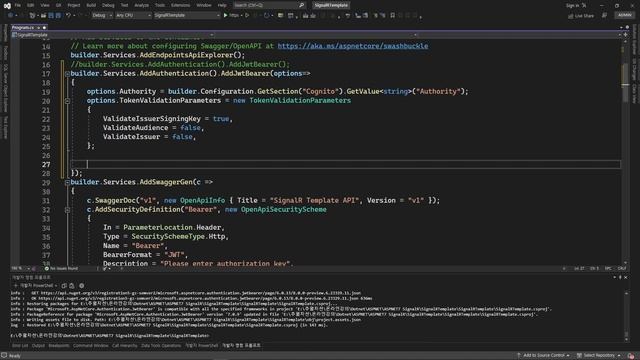Click the No issues found status indicator

click(x=61, y=269)
